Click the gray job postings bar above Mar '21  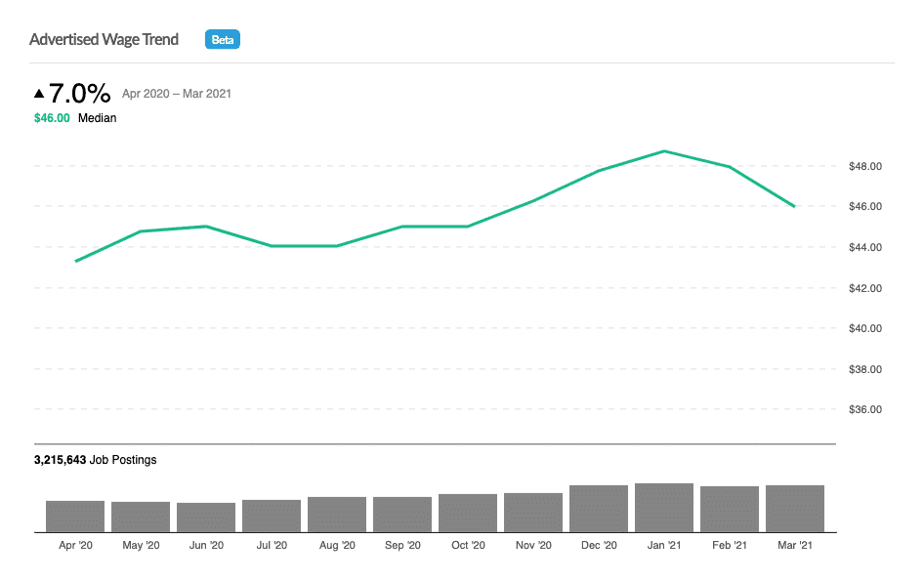(795, 508)
